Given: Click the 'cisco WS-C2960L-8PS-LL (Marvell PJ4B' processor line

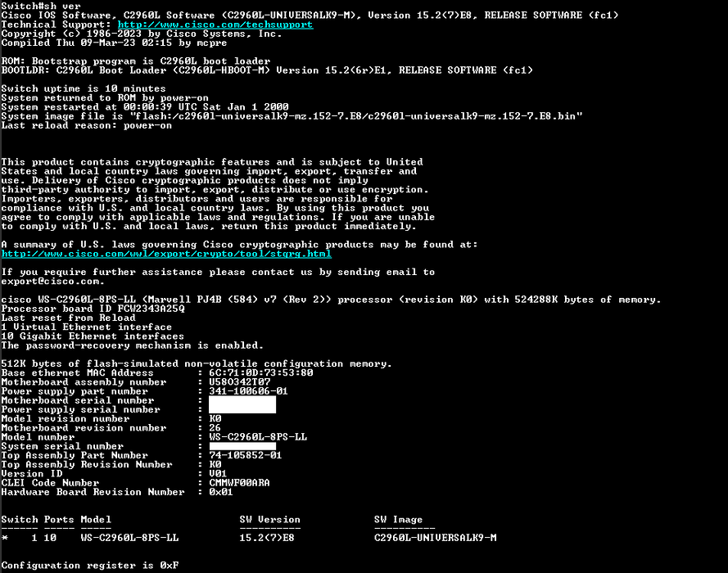Looking at the screenshot, I should point(331,300).
